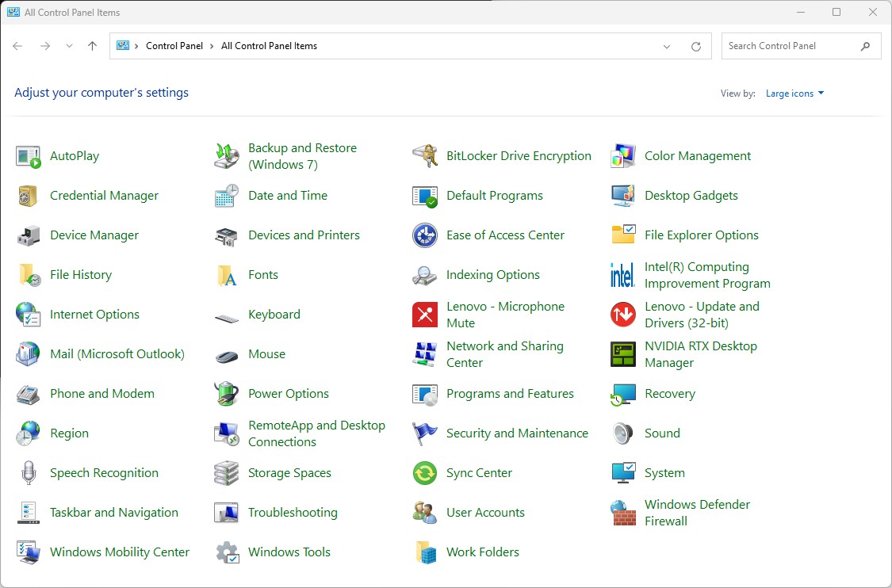The image size is (892, 588).
Task: Open the Color Management icon
Action: click(623, 156)
